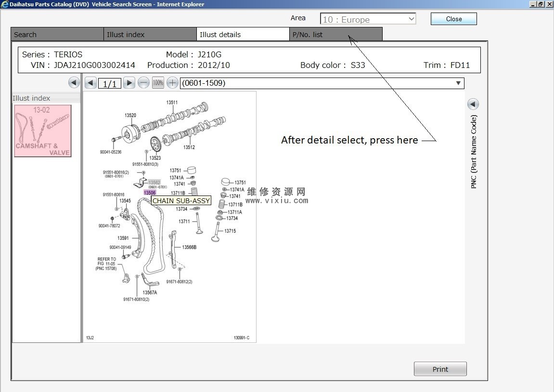Open the Internet Explorer window icon
554x392 pixels.
(x=5, y=4)
